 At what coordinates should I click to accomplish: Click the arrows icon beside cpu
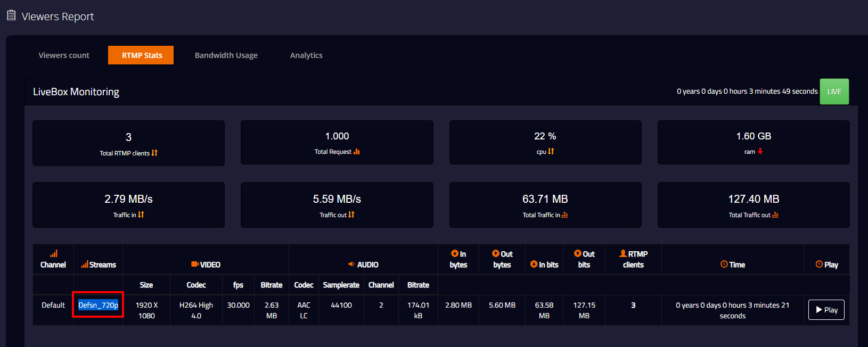click(551, 151)
